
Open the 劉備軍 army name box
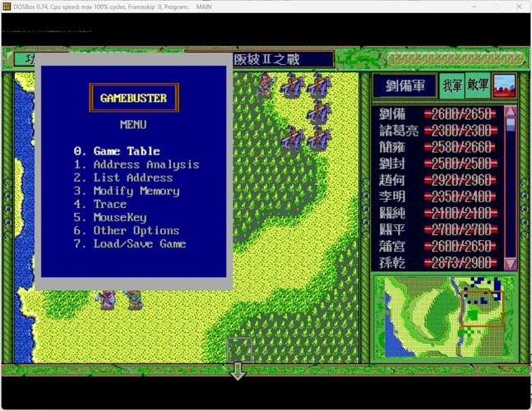pyautogui.click(x=403, y=85)
